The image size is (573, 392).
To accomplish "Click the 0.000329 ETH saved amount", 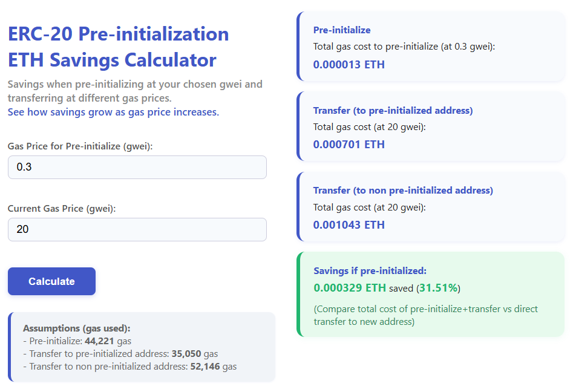I will click(x=350, y=287).
